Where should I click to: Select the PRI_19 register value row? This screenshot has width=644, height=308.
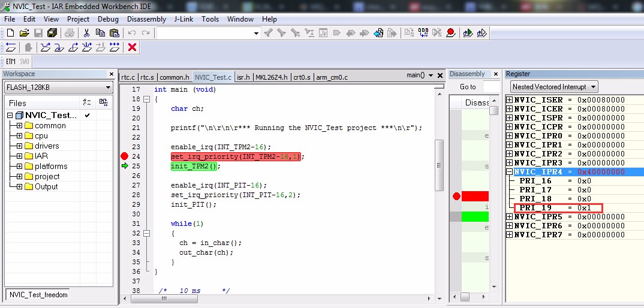click(x=558, y=208)
